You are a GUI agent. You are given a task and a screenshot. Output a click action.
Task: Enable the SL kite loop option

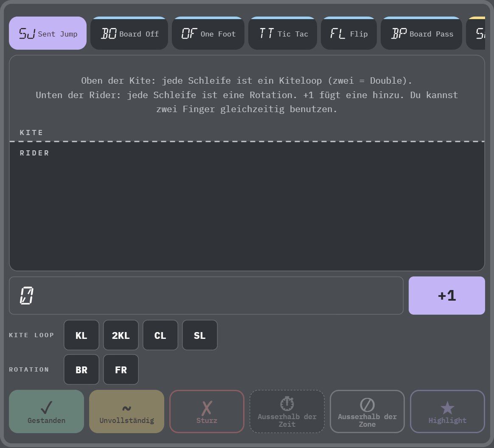click(200, 335)
